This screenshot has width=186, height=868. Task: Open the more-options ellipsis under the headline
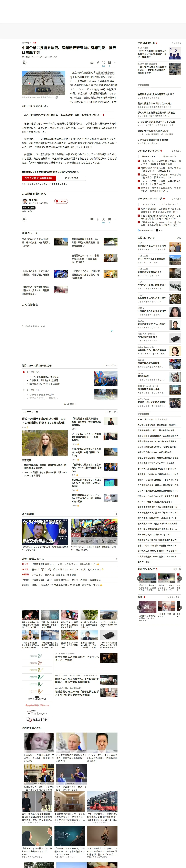(x=115, y=63)
